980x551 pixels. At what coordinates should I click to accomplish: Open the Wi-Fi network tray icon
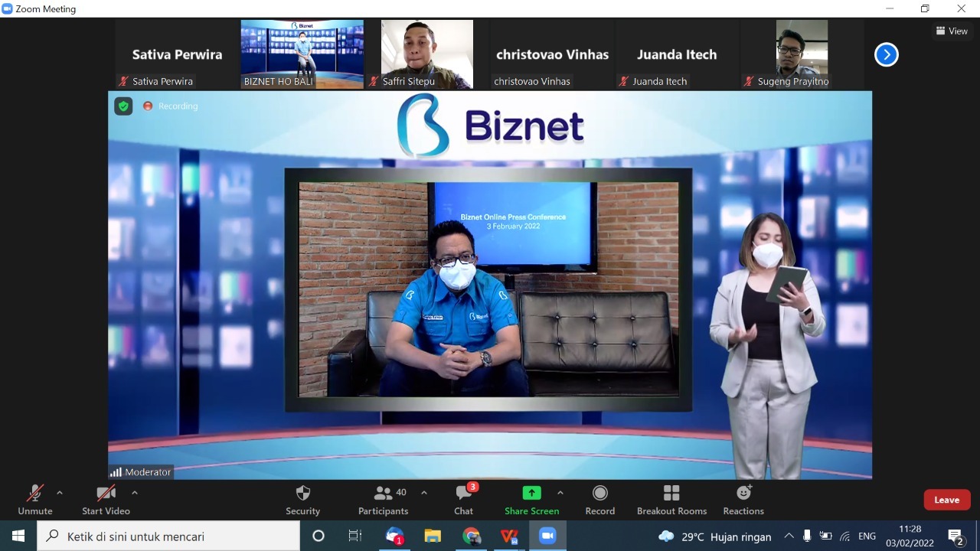[x=845, y=536]
